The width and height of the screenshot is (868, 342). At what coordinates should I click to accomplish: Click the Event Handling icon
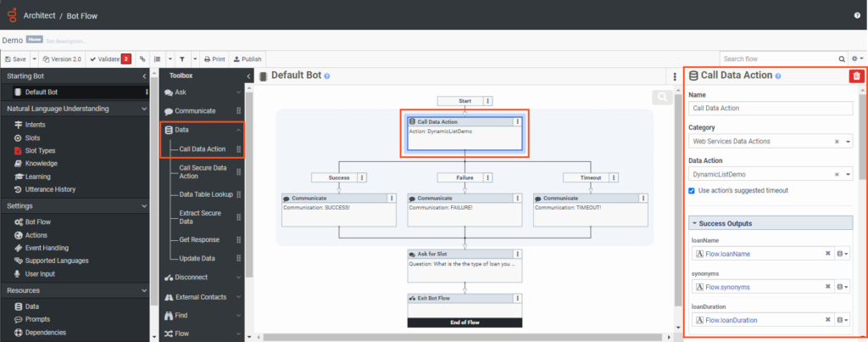click(x=19, y=248)
